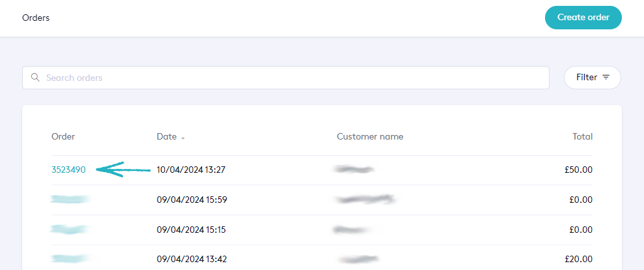The height and width of the screenshot is (270, 644).
Task: Select the 09/04/2024 13:42 date cell
Action: click(191, 259)
